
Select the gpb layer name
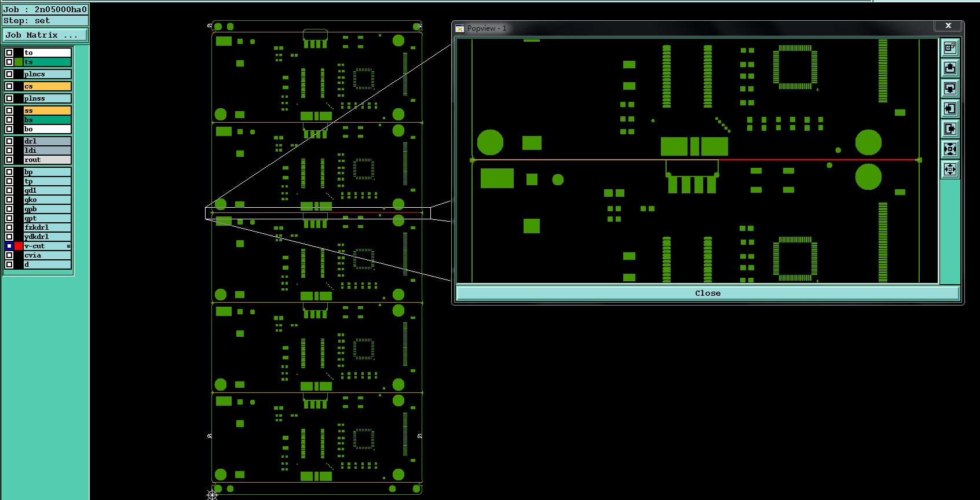tap(47, 209)
